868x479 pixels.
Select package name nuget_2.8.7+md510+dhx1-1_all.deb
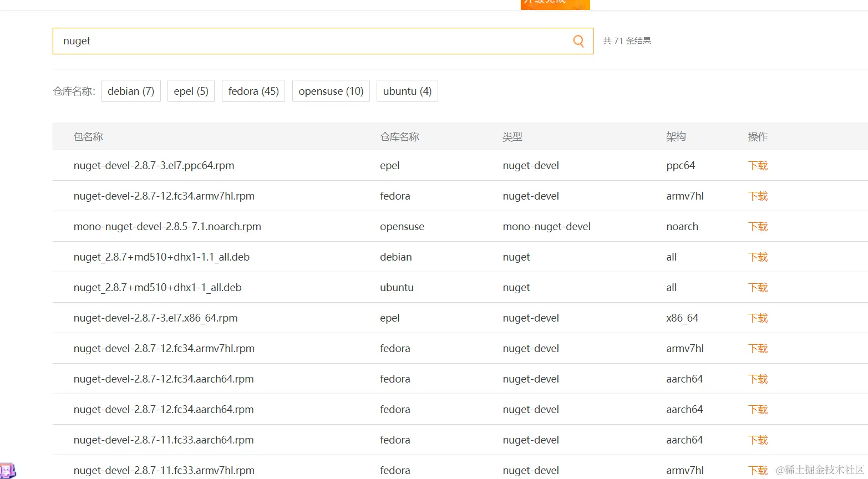click(x=158, y=288)
